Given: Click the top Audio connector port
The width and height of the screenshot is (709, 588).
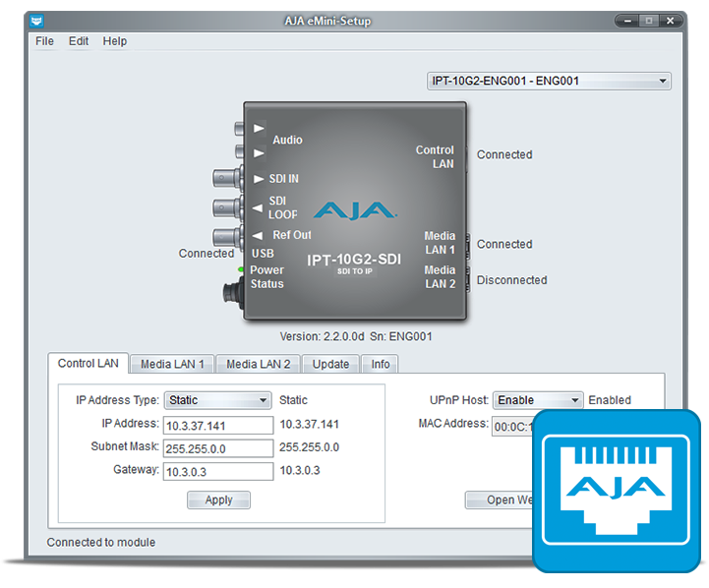Looking at the screenshot, I should pyautogui.click(x=239, y=128).
